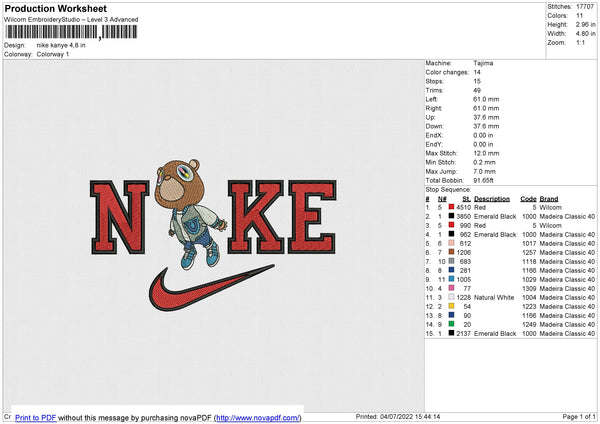Click the Trims value 49
The height and width of the screenshot is (424, 600).
477,90
